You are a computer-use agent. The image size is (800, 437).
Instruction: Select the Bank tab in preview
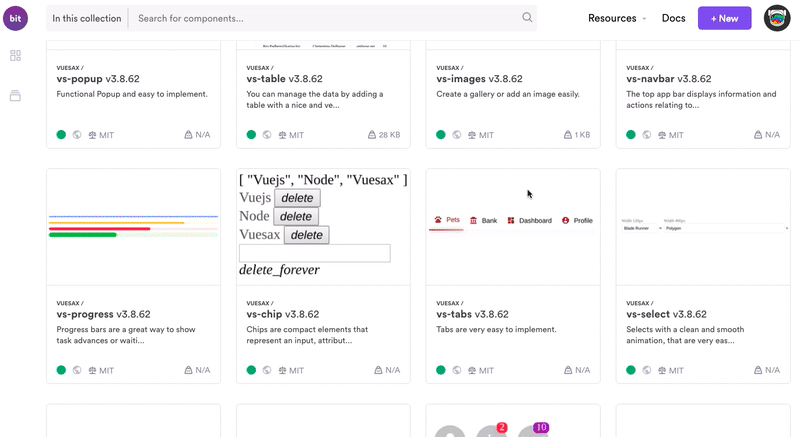coord(483,220)
